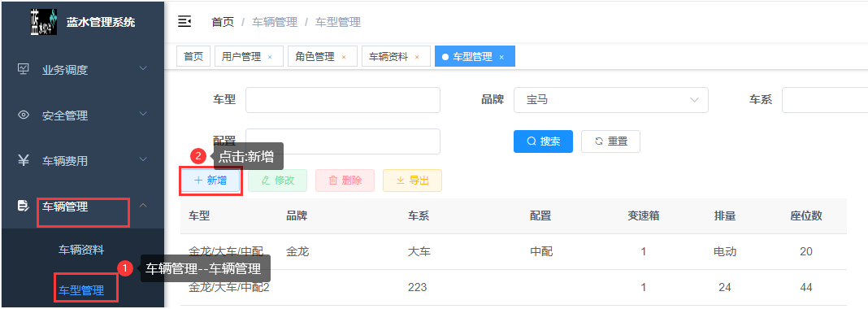Click the 蓝水管理系统 logo image

tap(44, 22)
